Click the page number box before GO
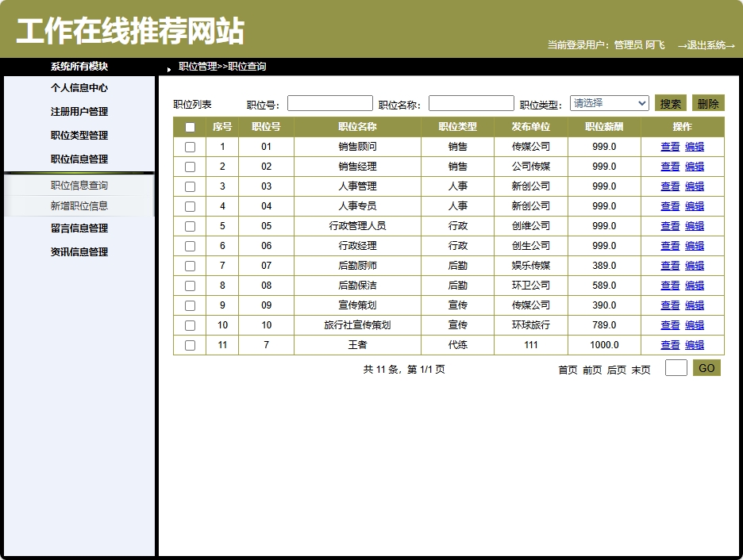743x560 pixels. (x=676, y=367)
